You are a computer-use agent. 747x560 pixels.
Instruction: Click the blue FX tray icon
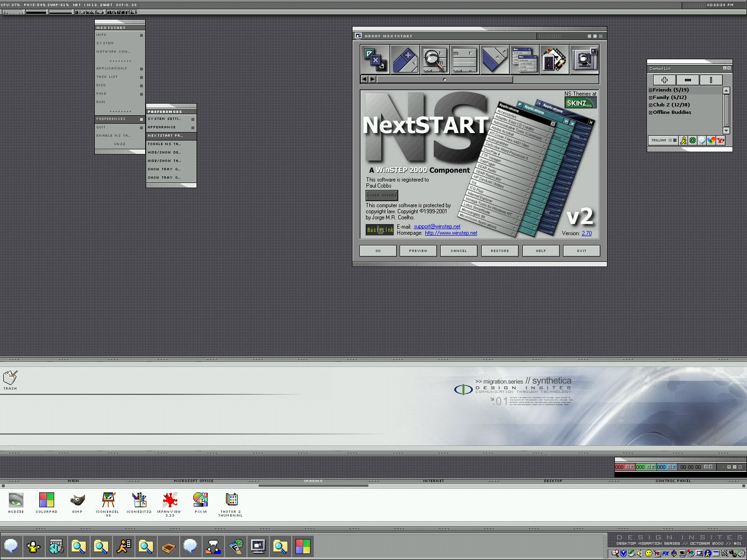tap(665, 553)
